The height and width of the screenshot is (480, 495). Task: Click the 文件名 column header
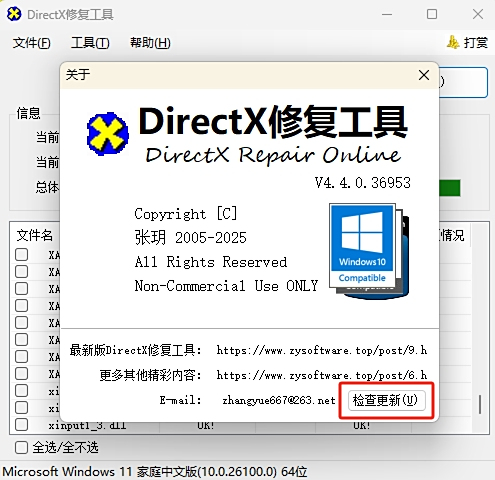[35, 236]
